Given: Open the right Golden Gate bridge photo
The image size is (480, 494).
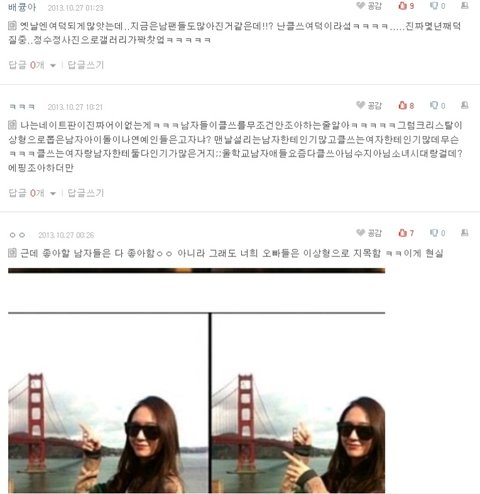Looking at the screenshot, I should coord(298,403).
